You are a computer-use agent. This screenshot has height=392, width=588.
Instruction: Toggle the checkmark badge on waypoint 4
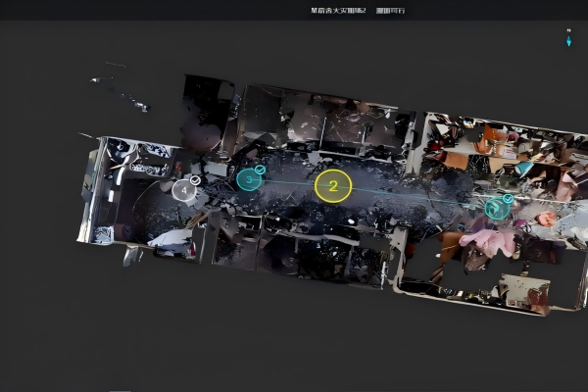195,179
